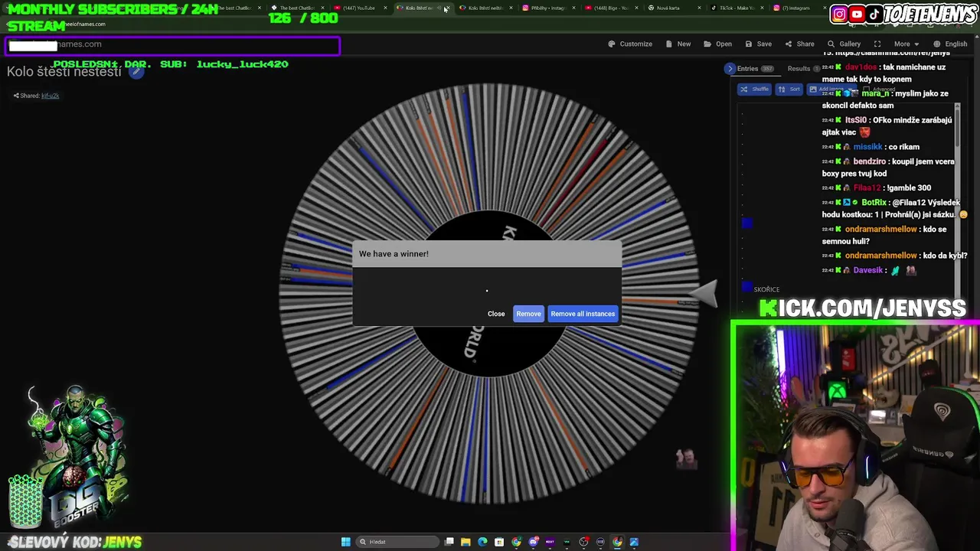Edit wheel title with pencil icon
Screen dimensions: 980x551
(x=136, y=72)
